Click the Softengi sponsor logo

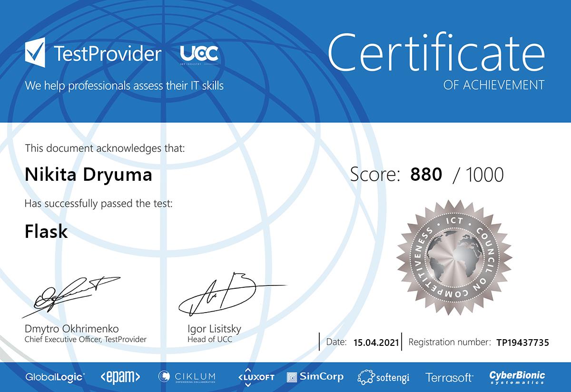click(x=383, y=377)
